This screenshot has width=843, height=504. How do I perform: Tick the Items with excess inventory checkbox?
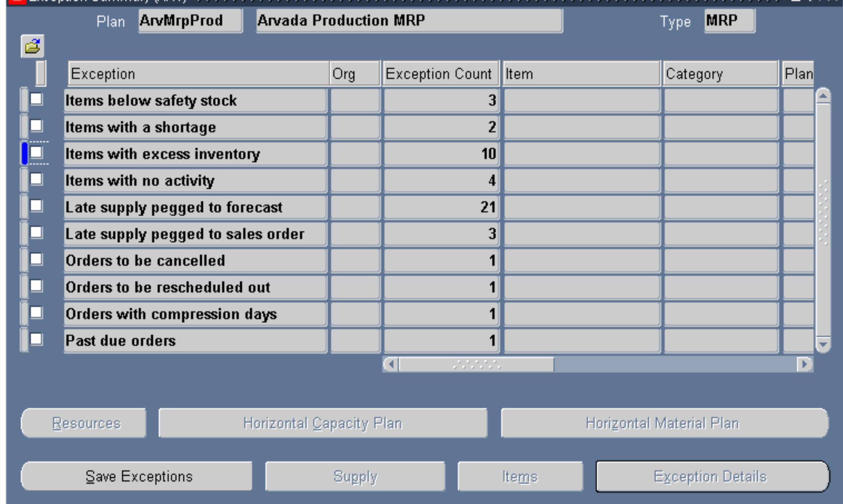(36, 153)
